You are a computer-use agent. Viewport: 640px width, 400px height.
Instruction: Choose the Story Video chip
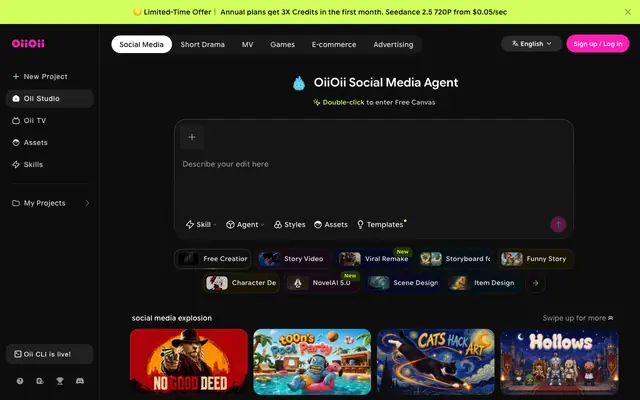(x=293, y=259)
